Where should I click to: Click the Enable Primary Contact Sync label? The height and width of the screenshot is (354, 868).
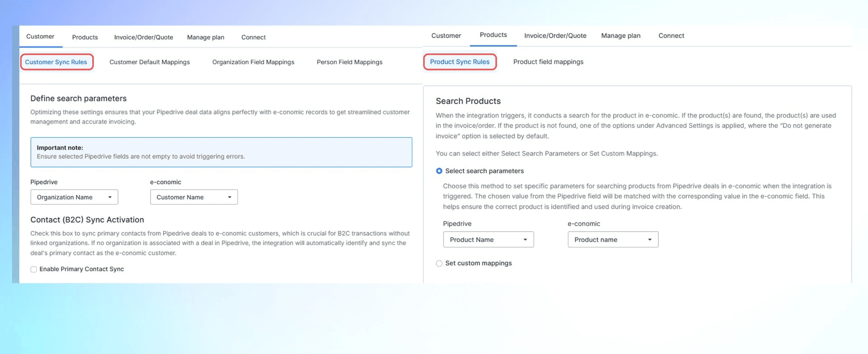point(81,269)
